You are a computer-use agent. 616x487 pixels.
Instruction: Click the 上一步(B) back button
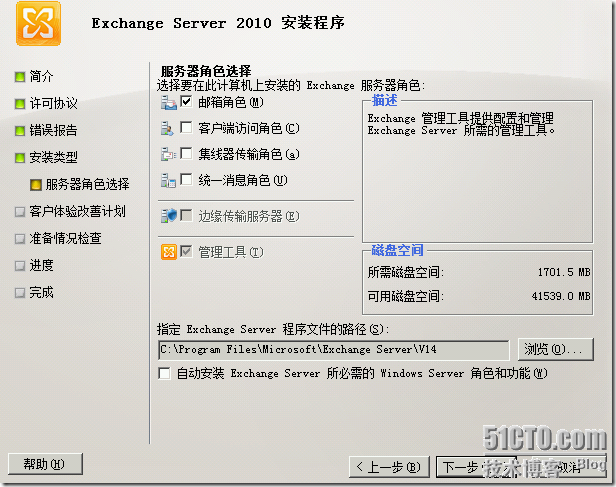(389, 467)
